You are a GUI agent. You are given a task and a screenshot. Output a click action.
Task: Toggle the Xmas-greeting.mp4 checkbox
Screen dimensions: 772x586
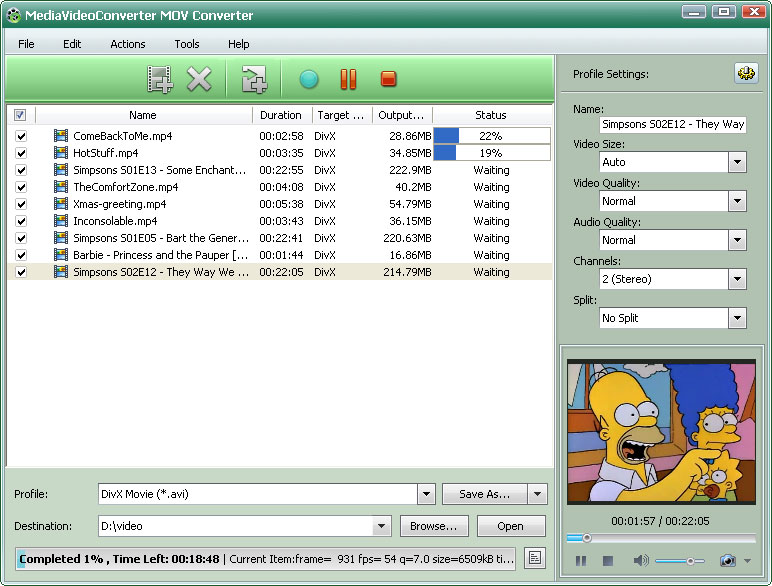[x=21, y=204]
